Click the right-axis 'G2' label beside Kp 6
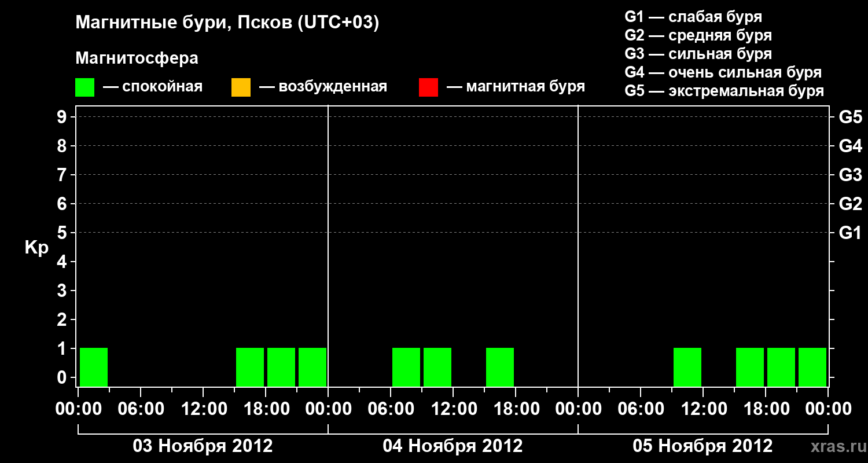 coord(851,204)
